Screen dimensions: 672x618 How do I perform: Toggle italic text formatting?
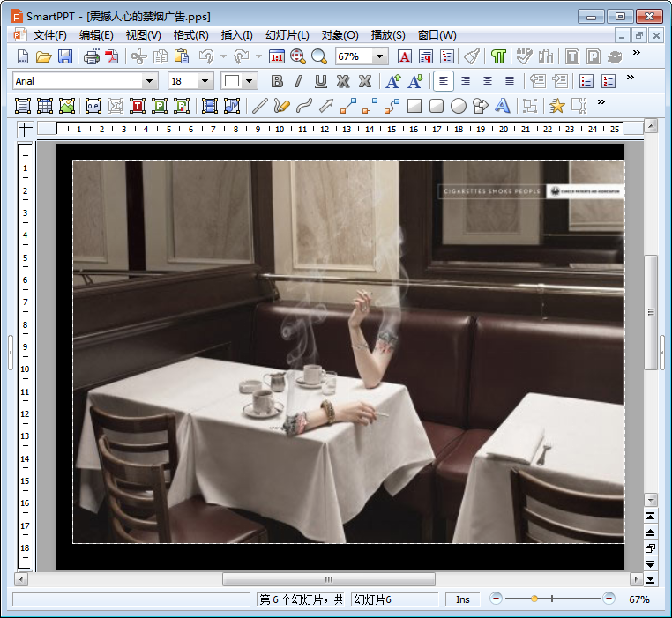(298, 81)
